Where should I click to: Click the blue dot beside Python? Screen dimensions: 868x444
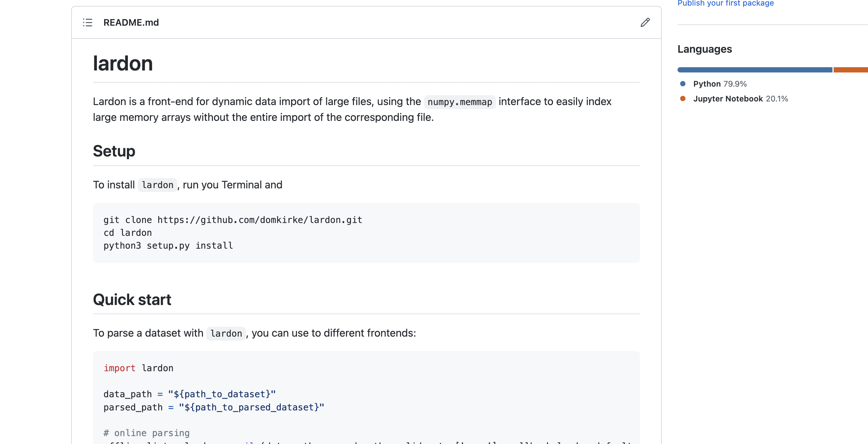(683, 84)
